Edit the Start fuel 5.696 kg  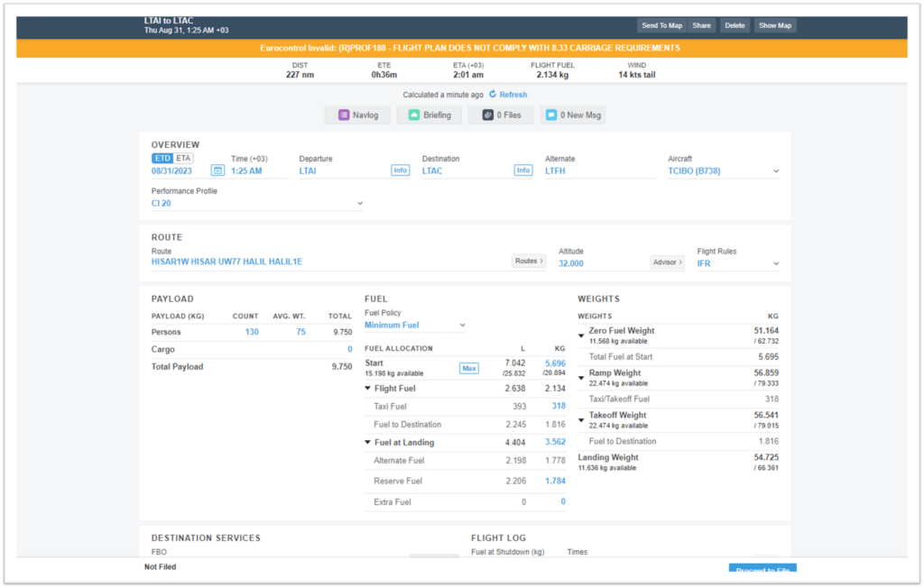555,363
